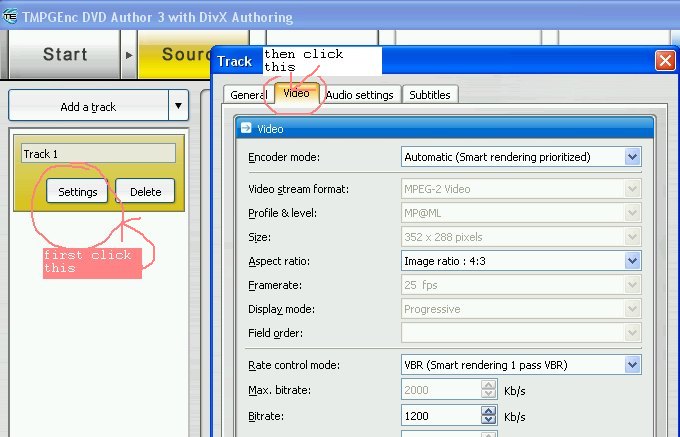The height and width of the screenshot is (437, 680).
Task: Increase Max. bitrate with the up arrow
Action: point(489,385)
